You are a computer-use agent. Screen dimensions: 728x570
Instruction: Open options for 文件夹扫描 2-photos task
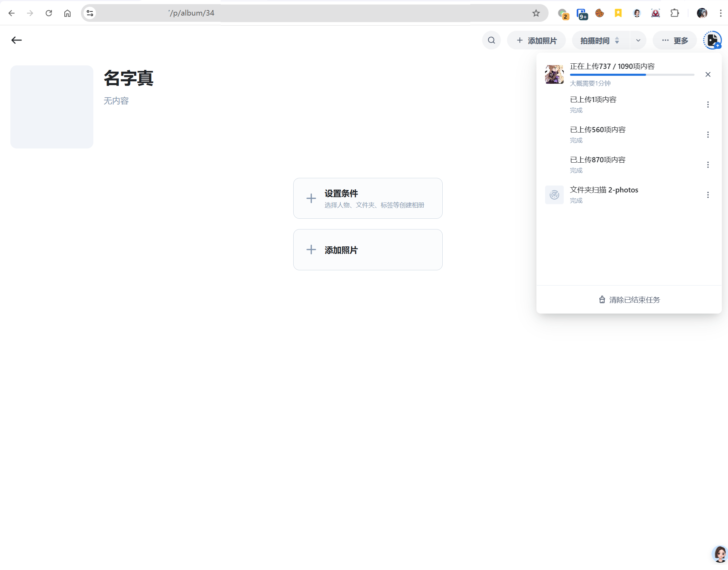coord(708,195)
